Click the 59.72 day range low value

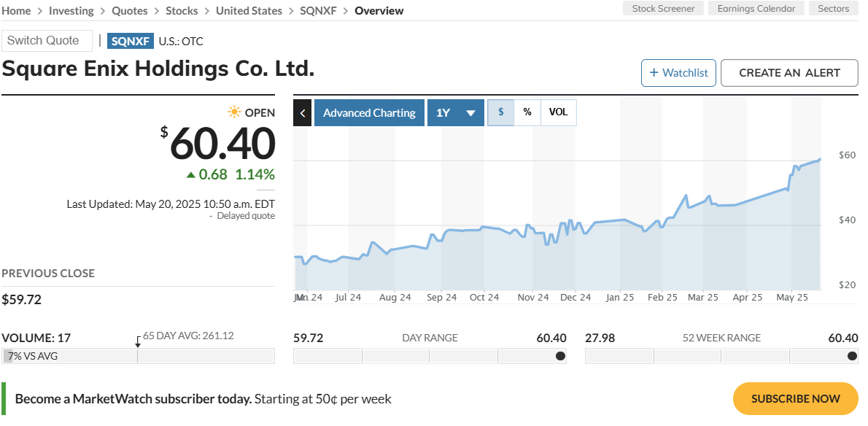click(x=309, y=338)
